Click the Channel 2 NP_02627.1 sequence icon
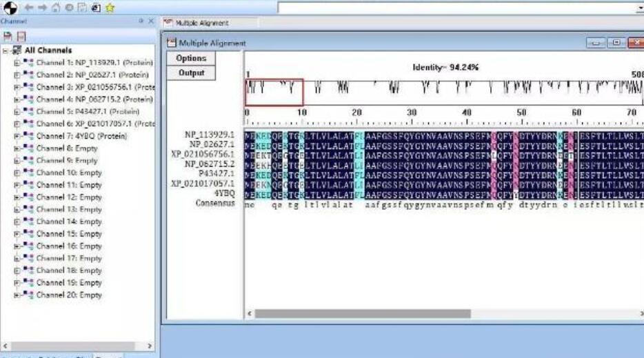 pyautogui.click(x=28, y=74)
